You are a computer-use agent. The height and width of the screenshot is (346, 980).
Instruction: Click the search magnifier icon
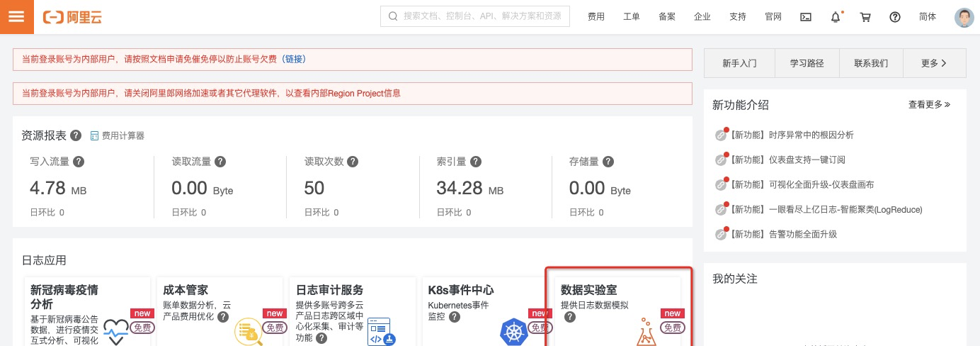393,16
